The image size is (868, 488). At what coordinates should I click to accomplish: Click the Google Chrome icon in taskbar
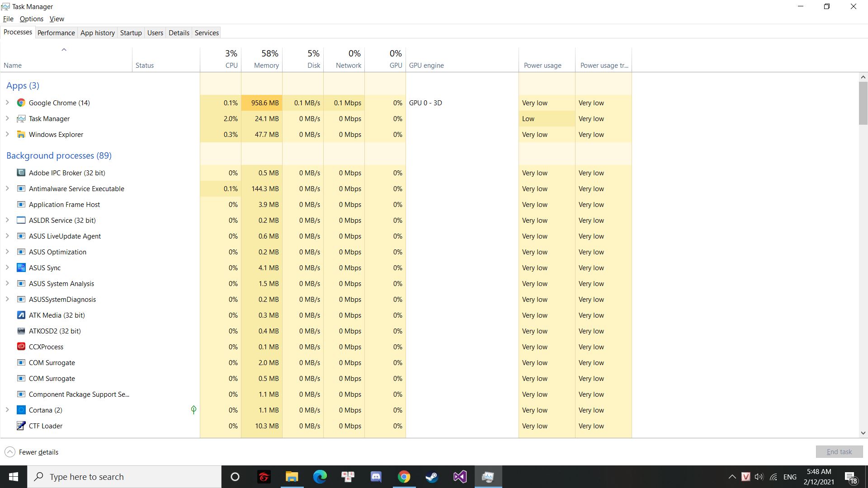pos(404,476)
